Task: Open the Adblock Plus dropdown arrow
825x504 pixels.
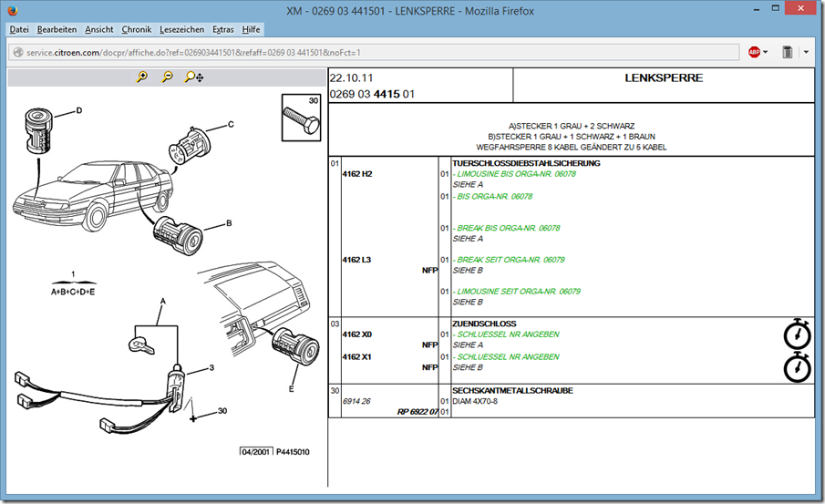Action: coord(765,52)
